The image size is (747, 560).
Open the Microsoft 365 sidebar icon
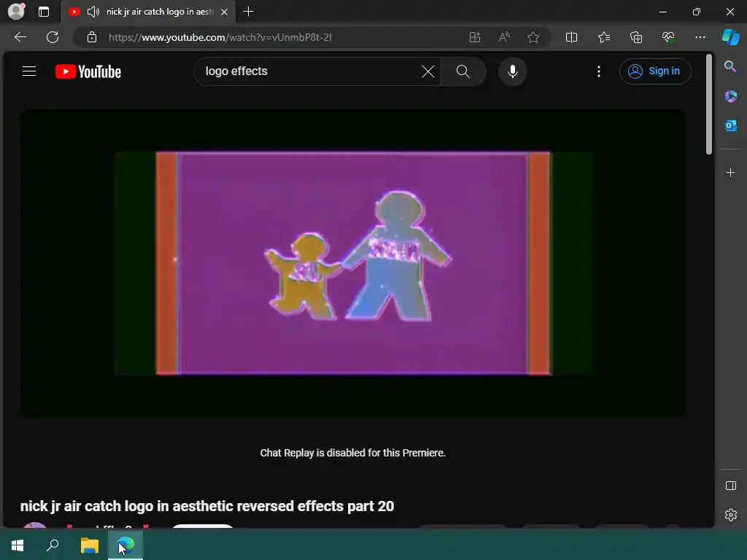pos(730,96)
